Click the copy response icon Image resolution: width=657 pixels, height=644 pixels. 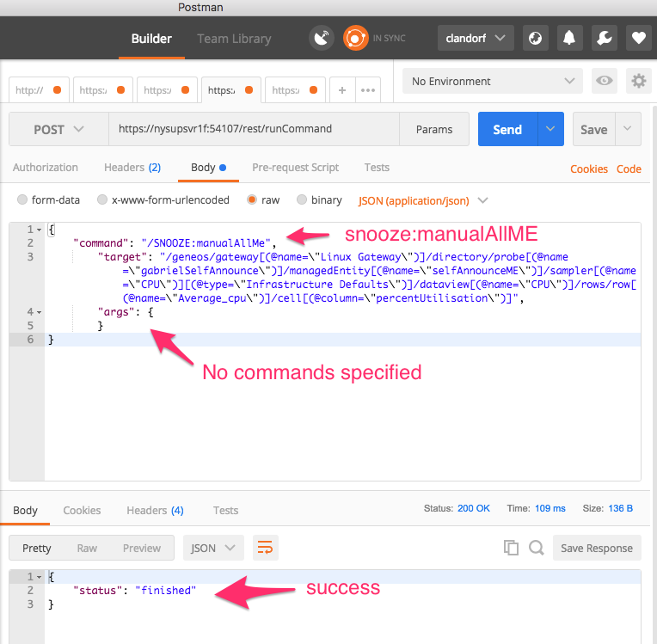[x=511, y=548]
